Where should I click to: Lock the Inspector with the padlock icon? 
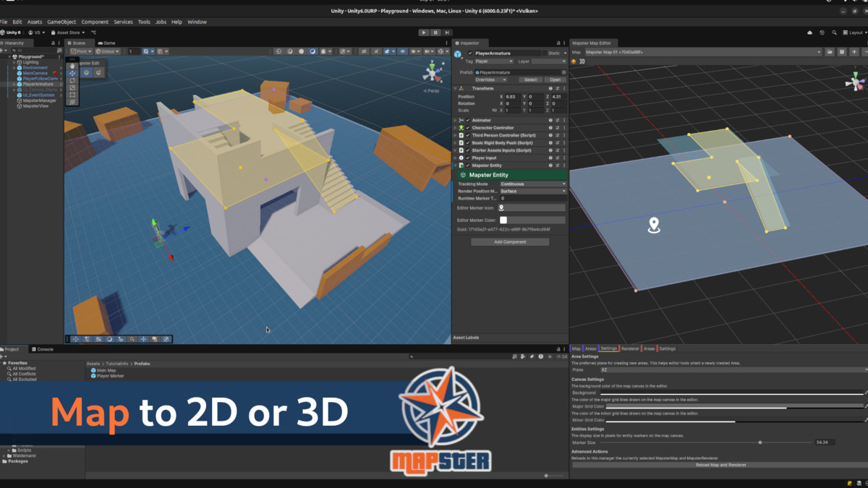(x=558, y=43)
